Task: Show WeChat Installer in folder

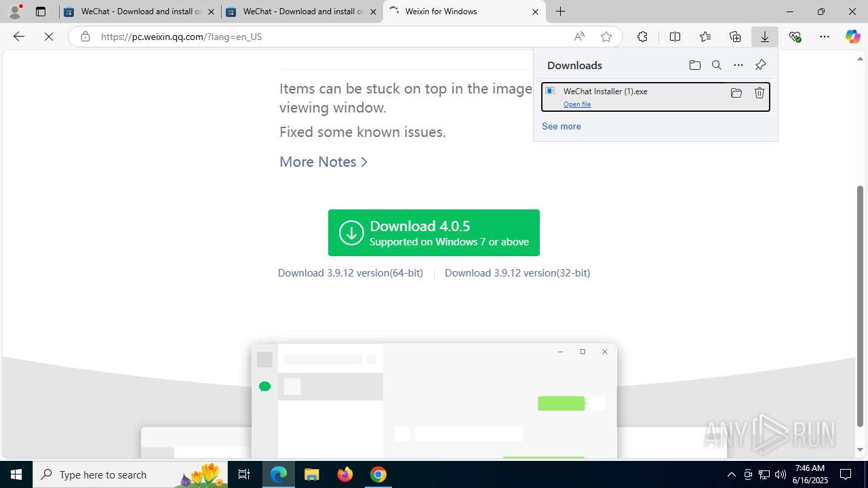Action: pos(736,93)
